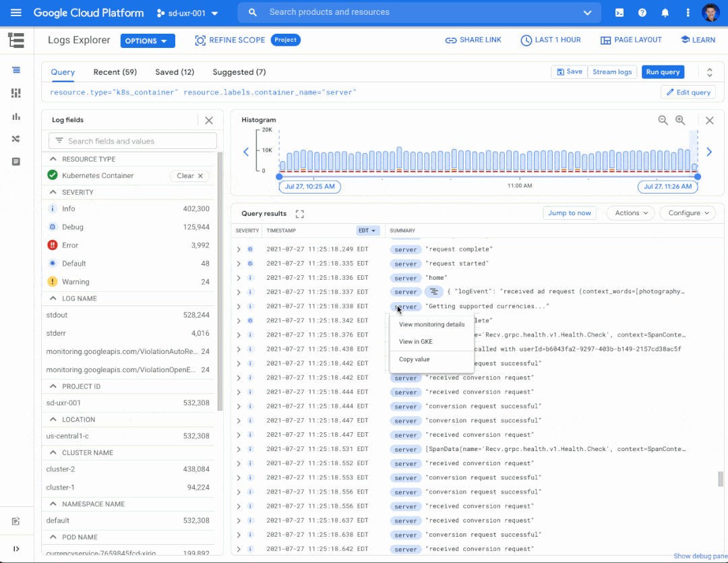Expand the "request complete" log entry
The width and height of the screenshot is (728, 563).
point(239,249)
